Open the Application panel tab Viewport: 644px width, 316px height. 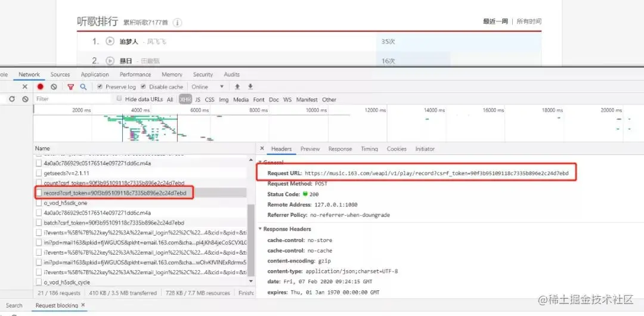point(95,75)
